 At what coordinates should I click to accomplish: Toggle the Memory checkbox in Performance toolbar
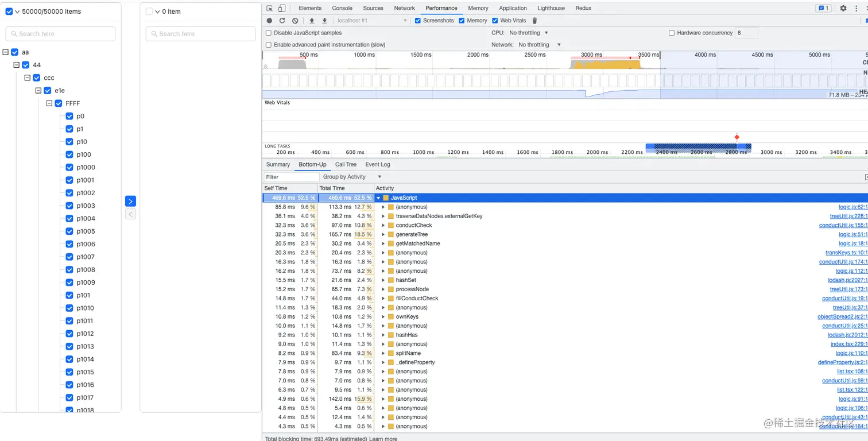pyautogui.click(x=462, y=21)
